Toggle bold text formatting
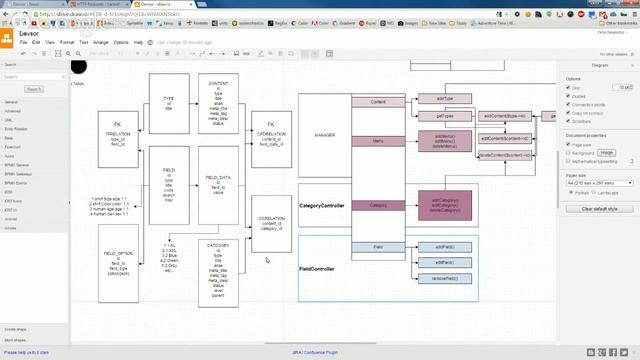The height and width of the screenshot is (360, 640). (138, 53)
